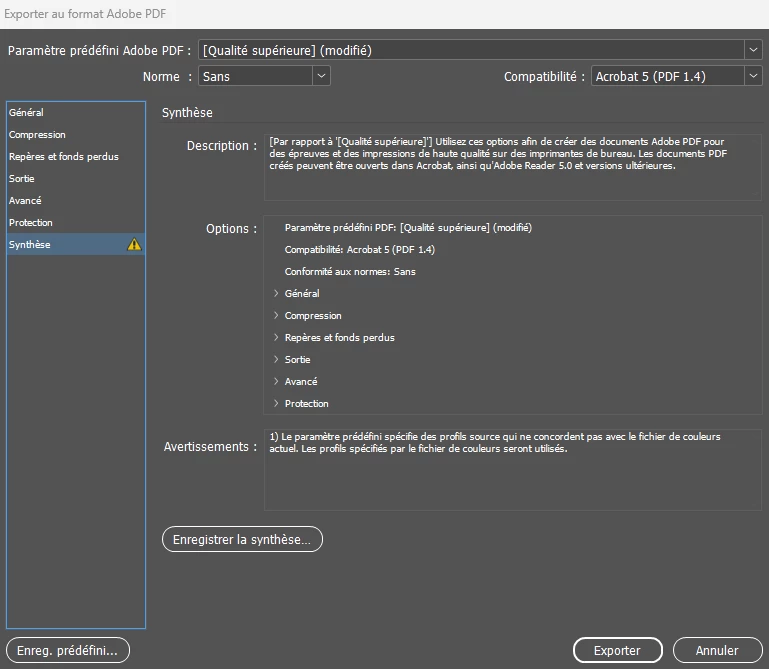Open the Compatibilité dropdown Acrobat 5
769x669 pixels.
[676, 76]
